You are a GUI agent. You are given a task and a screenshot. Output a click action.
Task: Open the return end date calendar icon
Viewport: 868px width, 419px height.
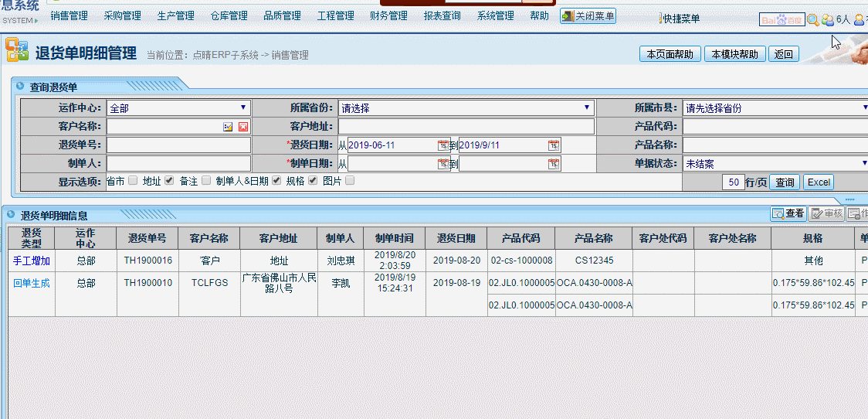pos(554,145)
